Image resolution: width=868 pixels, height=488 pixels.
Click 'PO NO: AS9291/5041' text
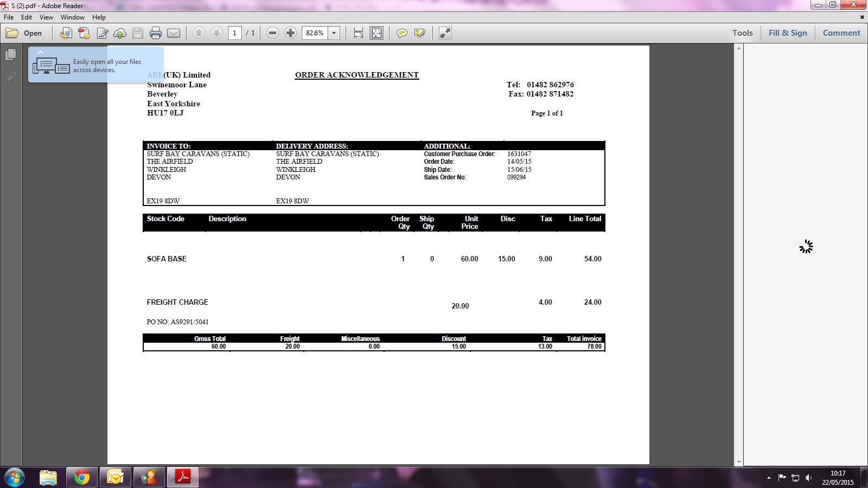tap(177, 322)
